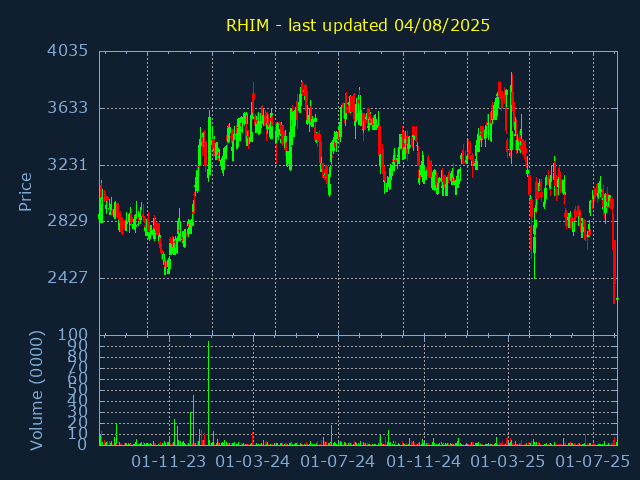Click the 3231 price axis label
640x480 pixels.
[67, 165]
